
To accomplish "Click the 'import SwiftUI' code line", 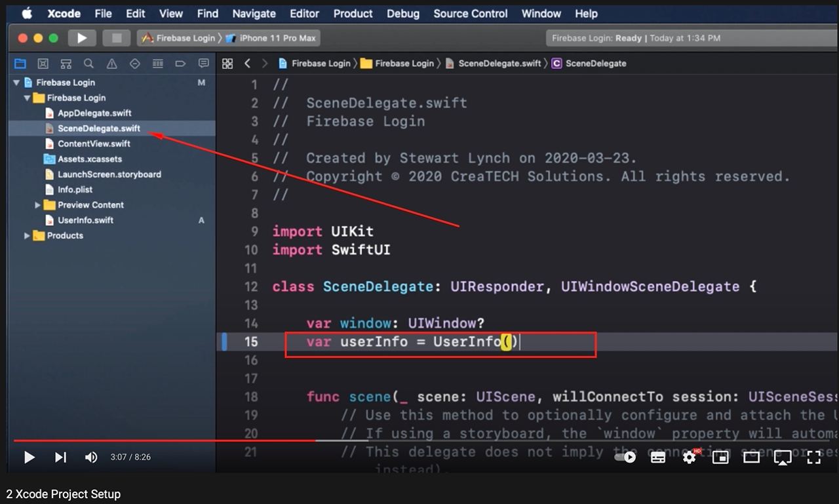I will 331,250.
